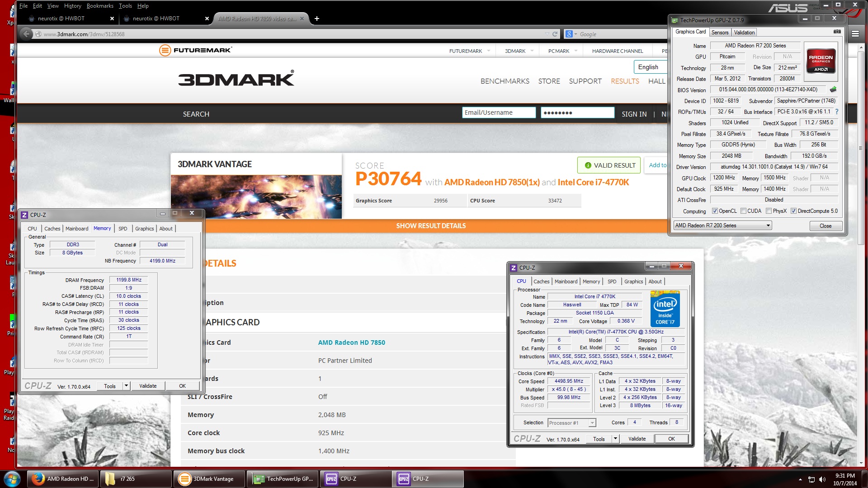The image size is (868, 488).
Task: Expand the PCMARK site menu dropdown
Action: 576,51
